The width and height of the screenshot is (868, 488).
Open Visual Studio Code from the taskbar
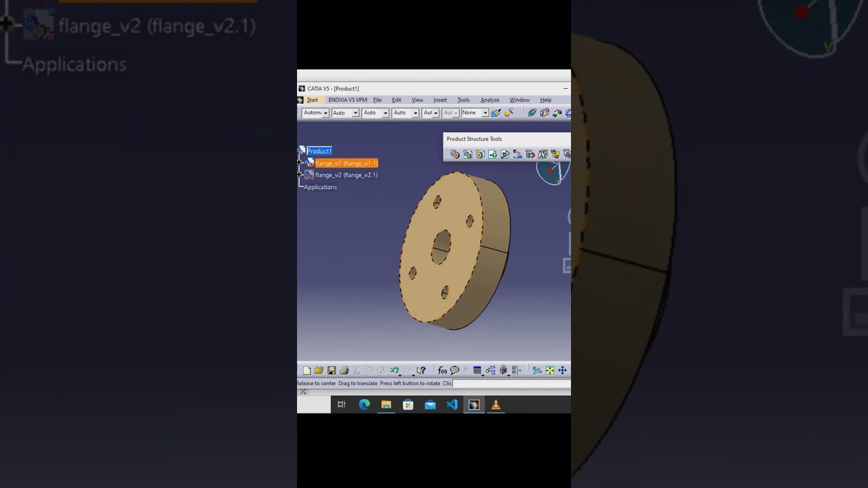point(452,405)
